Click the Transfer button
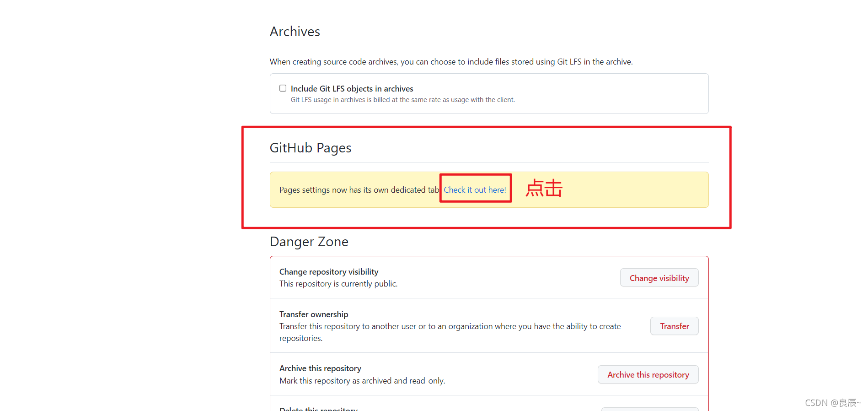This screenshot has height=411, width=868. 674,326
